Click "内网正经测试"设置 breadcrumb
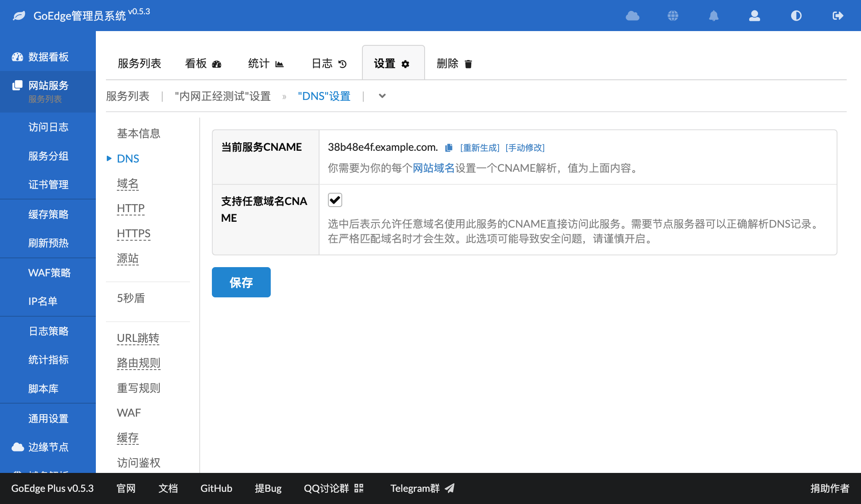Image resolution: width=861 pixels, height=504 pixels. click(x=223, y=96)
